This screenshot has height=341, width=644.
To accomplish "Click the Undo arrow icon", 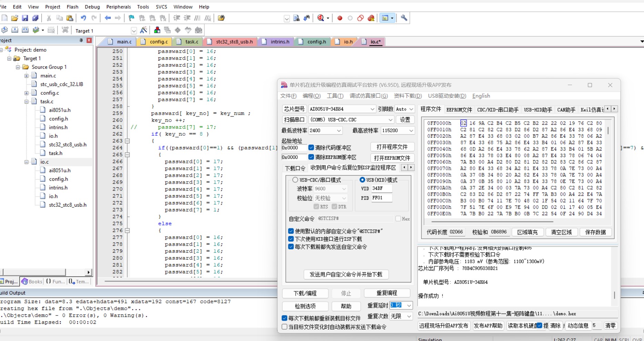I will pyautogui.click(x=83, y=18).
